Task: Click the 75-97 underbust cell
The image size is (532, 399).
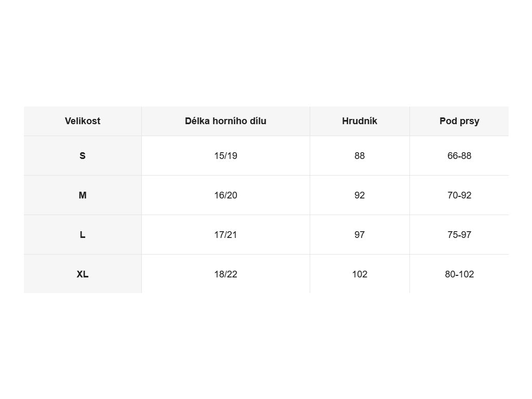Action: point(459,234)
